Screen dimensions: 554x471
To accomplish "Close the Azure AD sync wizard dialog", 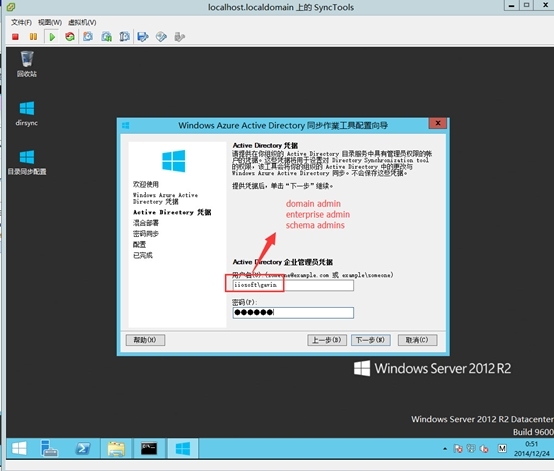I will [x=438, y=123].
